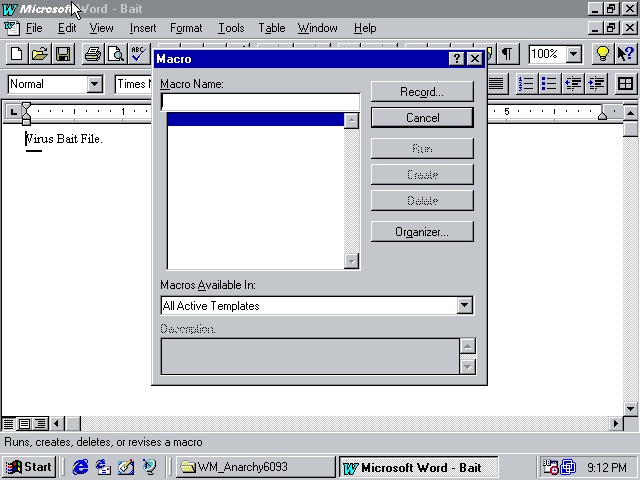Screen dimensions: 640x480
Task: Open the Format menu
Action: tap(186, 28)
